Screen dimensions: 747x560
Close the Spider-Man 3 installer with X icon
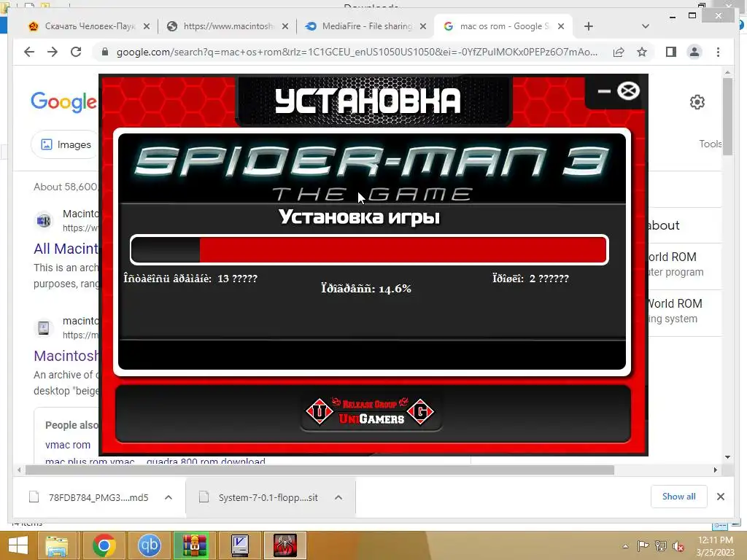point(628,90)
